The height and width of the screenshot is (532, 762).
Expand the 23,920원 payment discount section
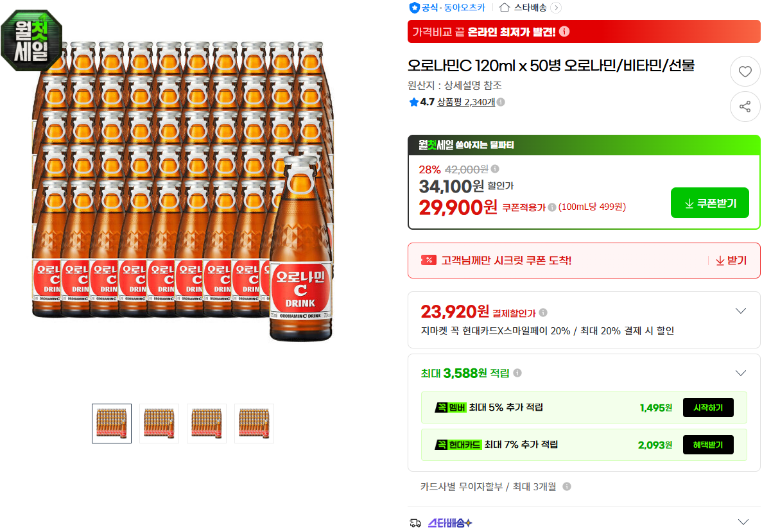click(741, 311)
